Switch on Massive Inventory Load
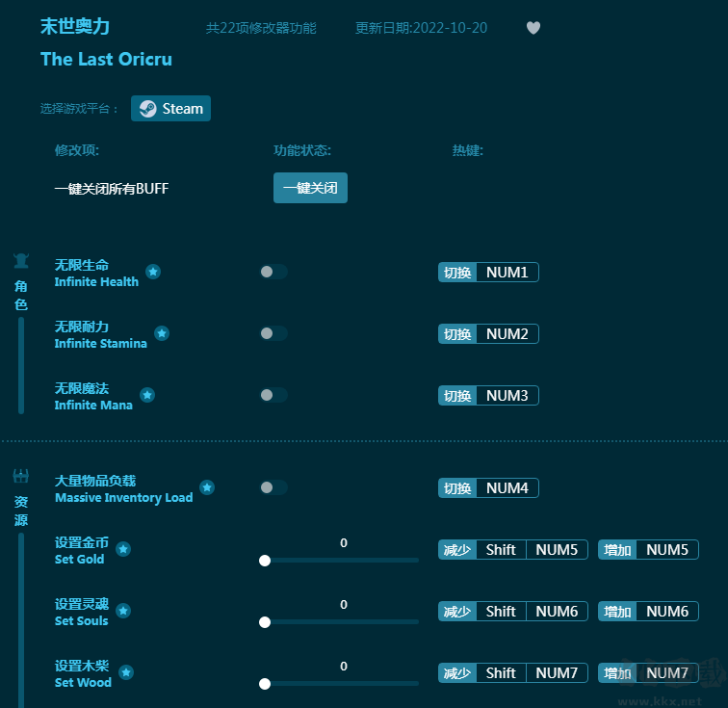 (x=273, y=487)
